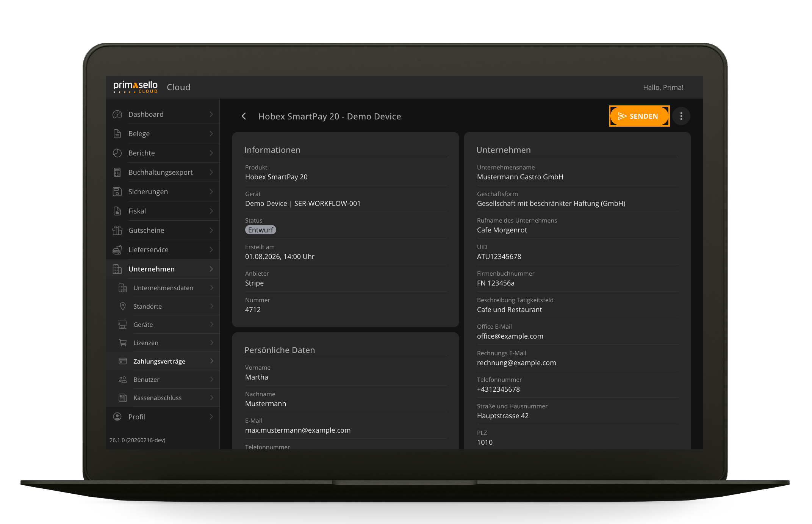Click the Unternehmen building icon
This screenshot has height=524, width=812.
(x=117, y=269)
